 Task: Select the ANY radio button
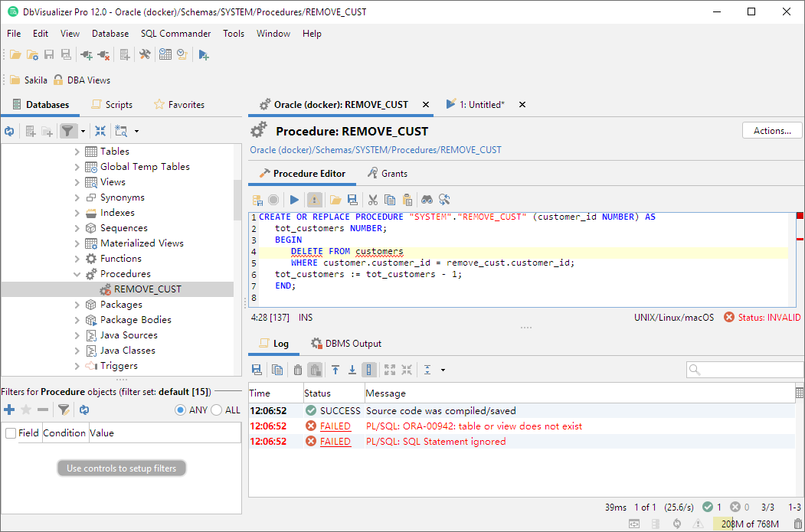[x=181, y=410]
